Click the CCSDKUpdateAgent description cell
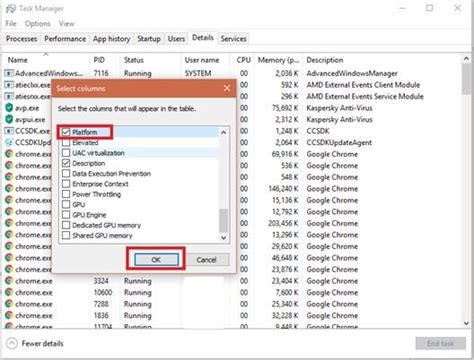The width and height of the screenshot is (474, 360). 339,142
